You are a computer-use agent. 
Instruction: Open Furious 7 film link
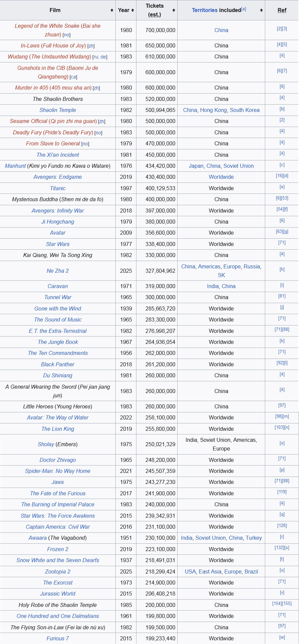58,638
